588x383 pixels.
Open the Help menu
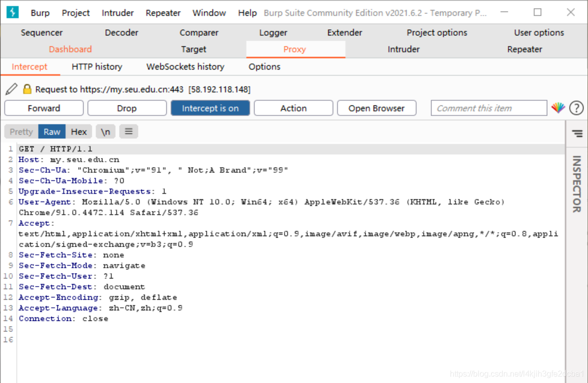click(247, 13)
